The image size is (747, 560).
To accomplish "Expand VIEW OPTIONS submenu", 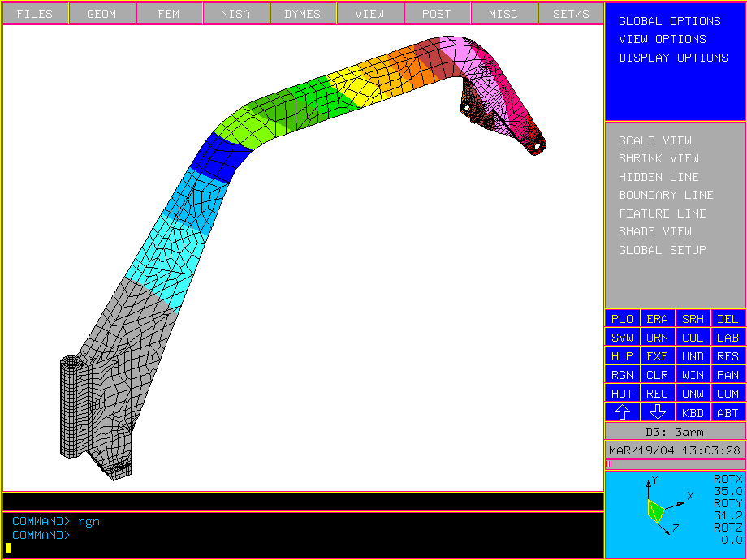I will point(662,39).
